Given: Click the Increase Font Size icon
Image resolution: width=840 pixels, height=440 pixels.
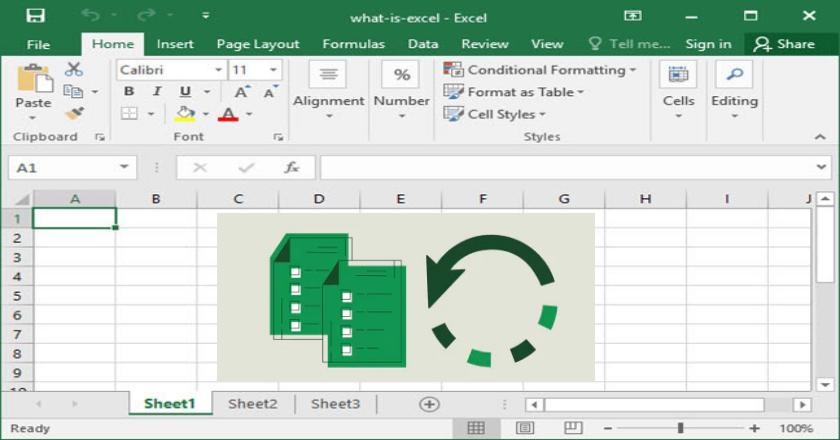Looking at the screenshot, I should click(242, 92).
